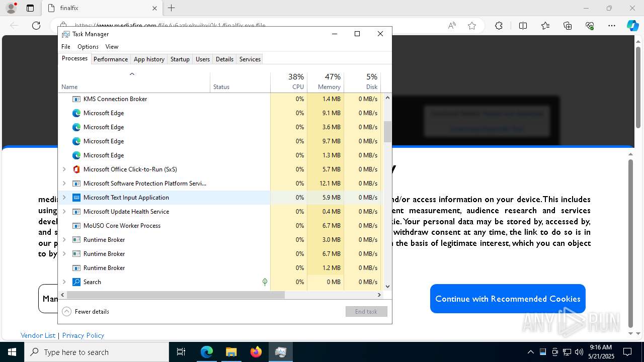Show hidden system tray icons chevron

[x=530, y=352]
